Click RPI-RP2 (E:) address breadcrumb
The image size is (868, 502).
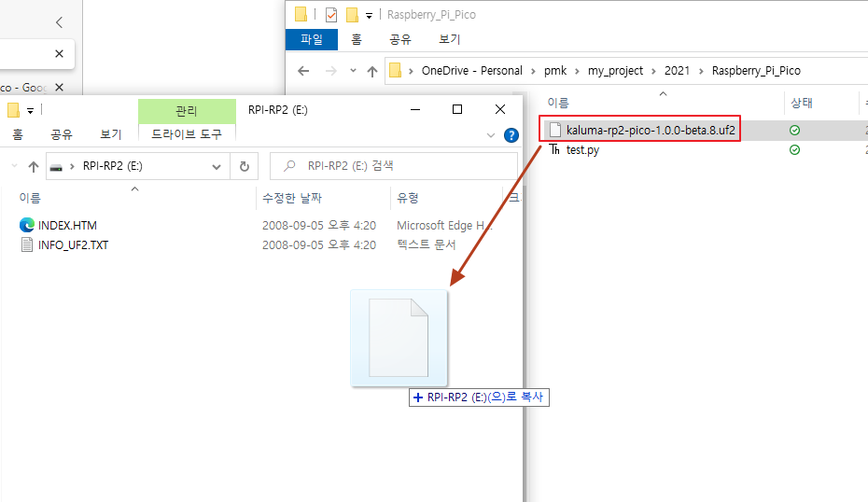point(113,166)
